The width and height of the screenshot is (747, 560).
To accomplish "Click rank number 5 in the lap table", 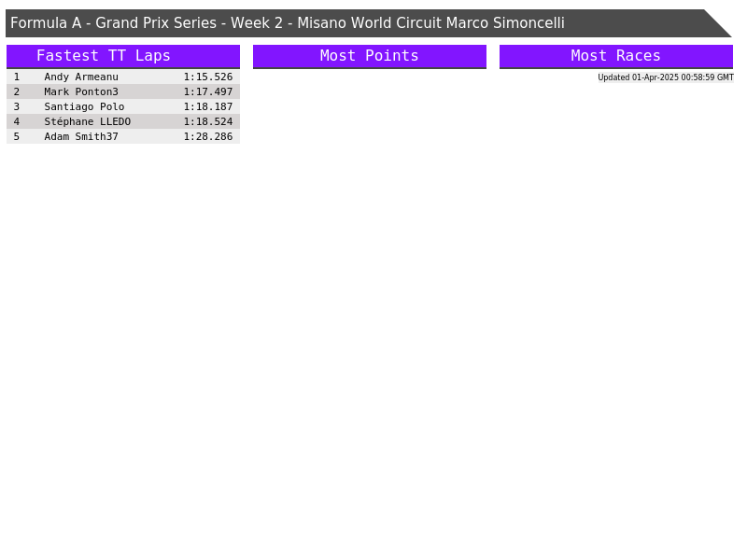I will coord(17,136).
